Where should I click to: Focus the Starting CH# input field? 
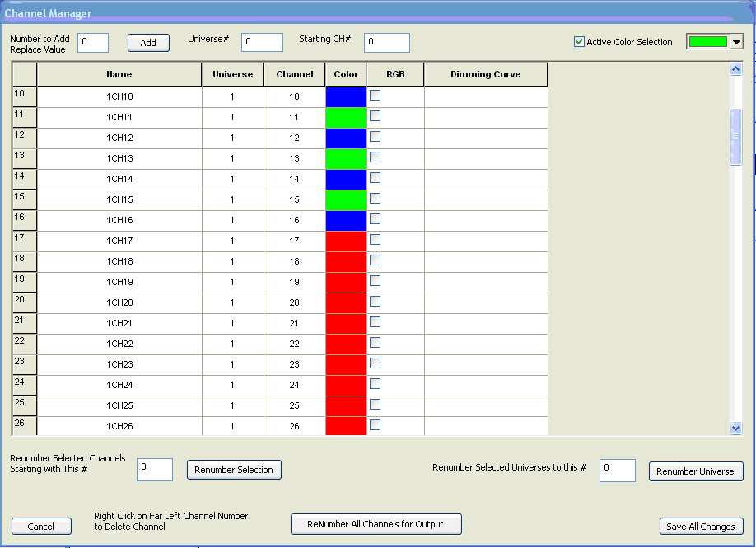(x=387, y=43)
